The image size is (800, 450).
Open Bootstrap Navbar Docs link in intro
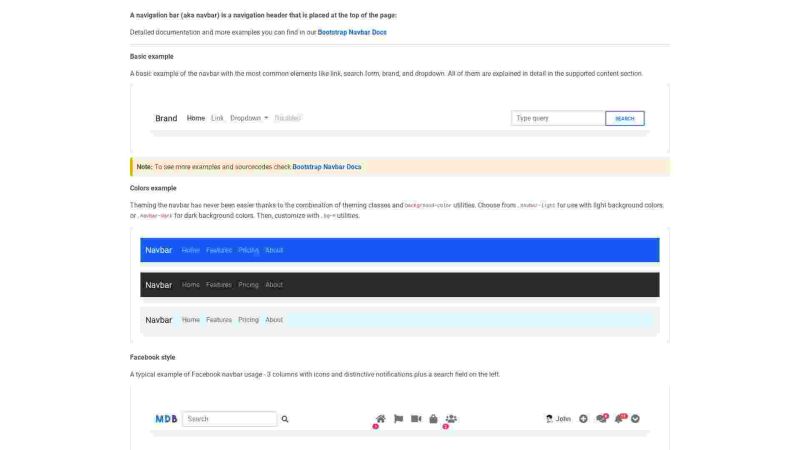pyautogui.click(x=352, y=32)
